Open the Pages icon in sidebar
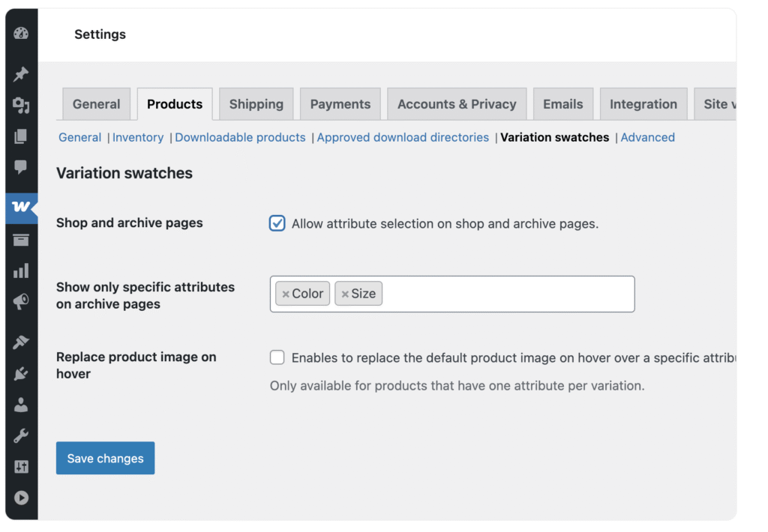Image resolution: width=768 pixels, height=532 pixels. point(21,136)
